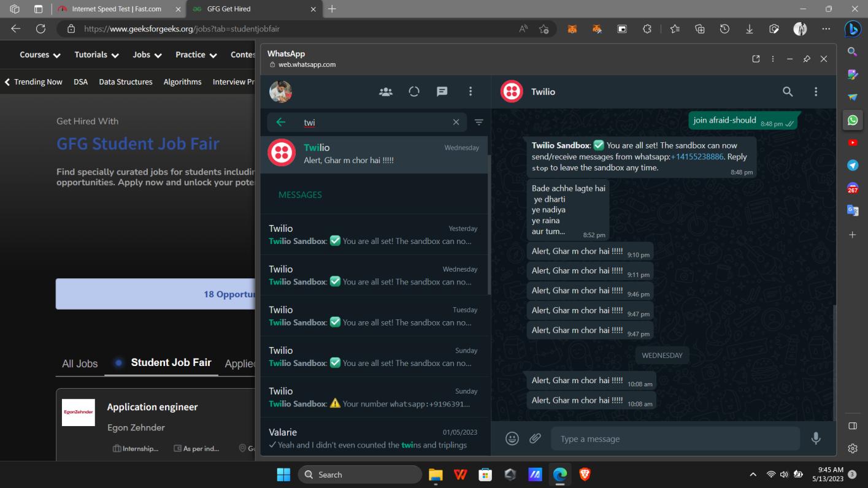Show hidden system tray icons

click(753, 475)
